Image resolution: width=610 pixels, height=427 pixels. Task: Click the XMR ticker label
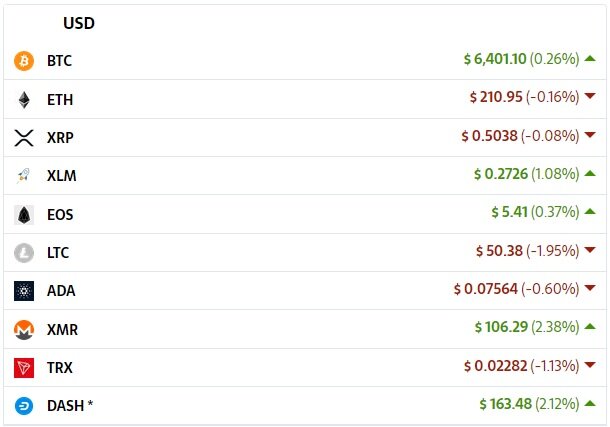click(62, 330)
